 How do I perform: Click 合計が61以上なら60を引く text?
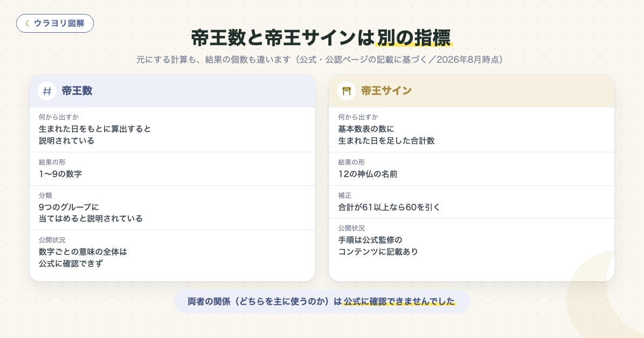click(389, 207)
